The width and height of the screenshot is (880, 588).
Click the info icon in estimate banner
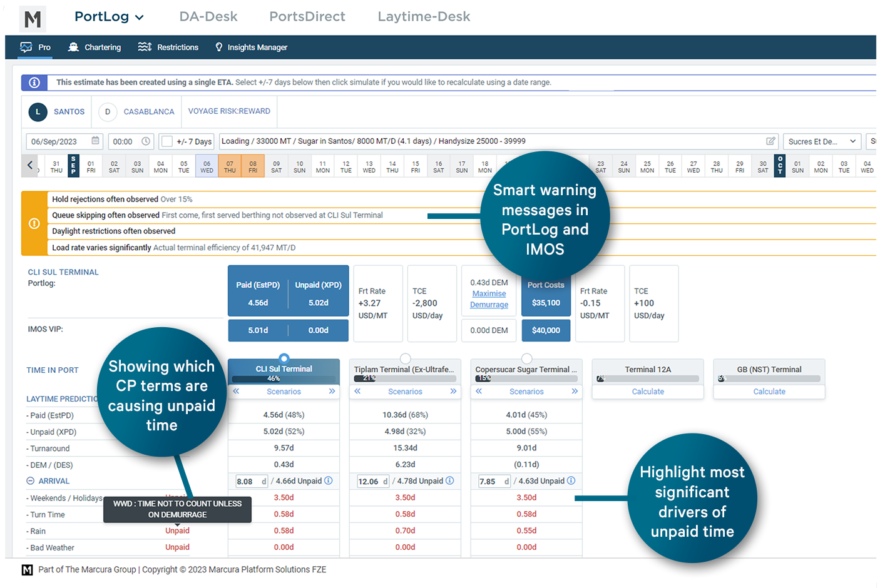(34, 83)
